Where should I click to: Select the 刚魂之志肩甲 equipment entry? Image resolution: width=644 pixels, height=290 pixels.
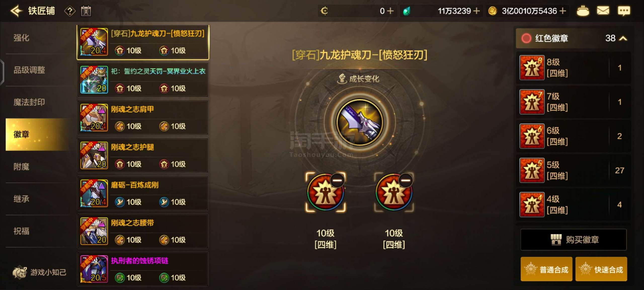143,118
